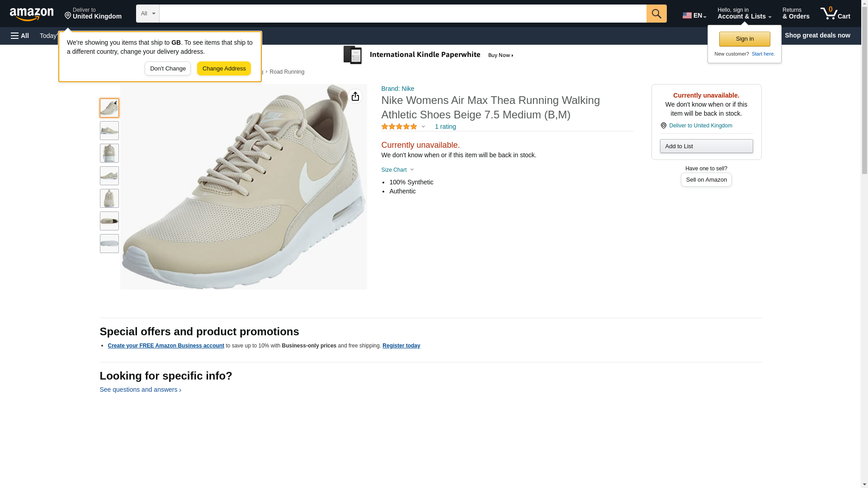
Task: Expand the Size Chart dropdown
Action: coord(397,170)
